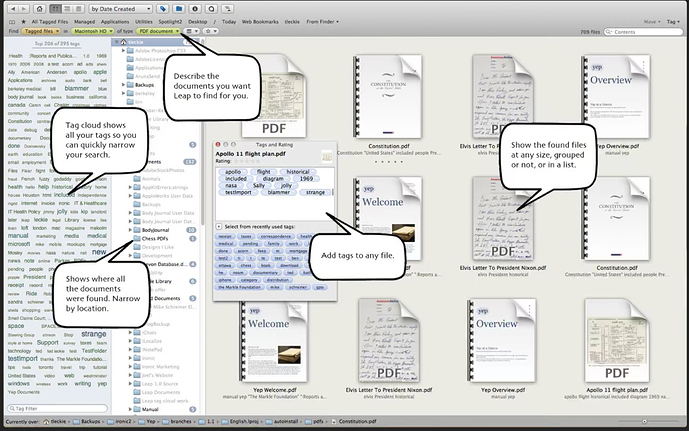
Task: Switch to column view mode
Action: (x=79, y=9)
